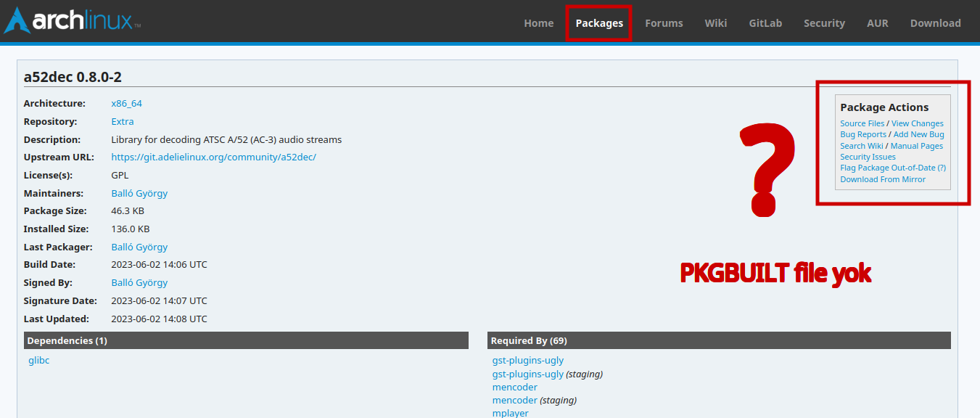Click Download From Mirror
This screenshot has height=418, width=980.
[883, 179]
